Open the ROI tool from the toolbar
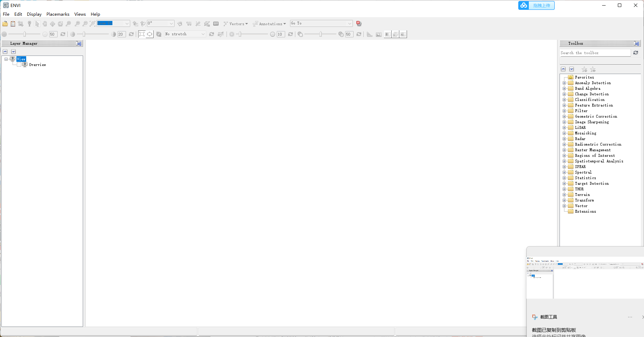644x337 pixels. click(207, 23)
